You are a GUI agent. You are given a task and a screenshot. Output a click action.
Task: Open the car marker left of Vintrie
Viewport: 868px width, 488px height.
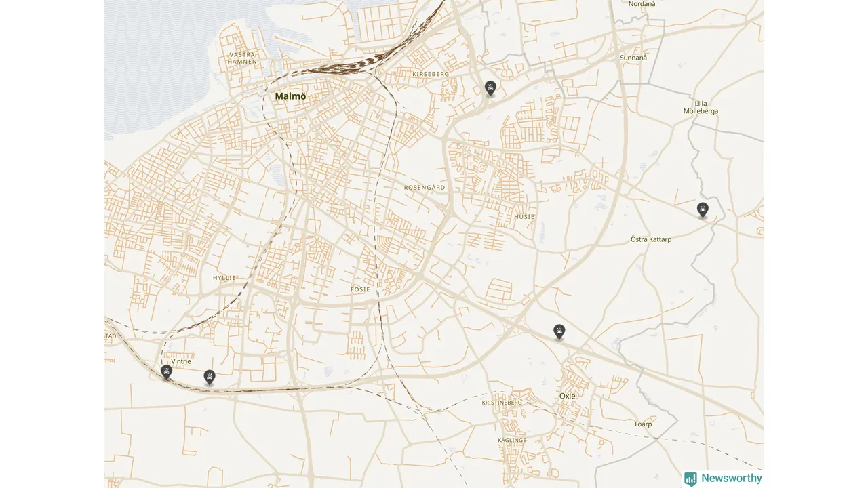166,372
